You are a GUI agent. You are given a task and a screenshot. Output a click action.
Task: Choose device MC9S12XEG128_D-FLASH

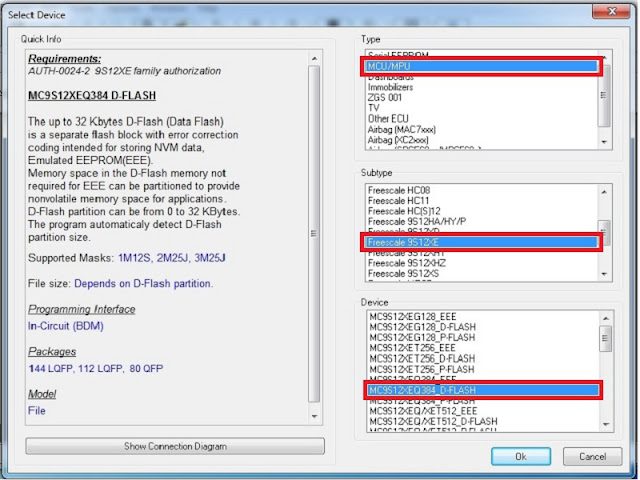[422, 327]
